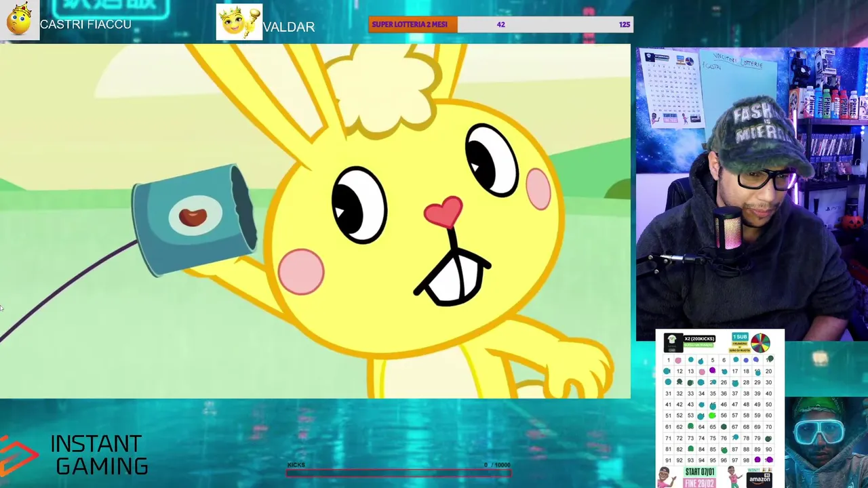This screenshot has width=868, height=488.
Task: Click the START 07/01 label
Action: 699,472
